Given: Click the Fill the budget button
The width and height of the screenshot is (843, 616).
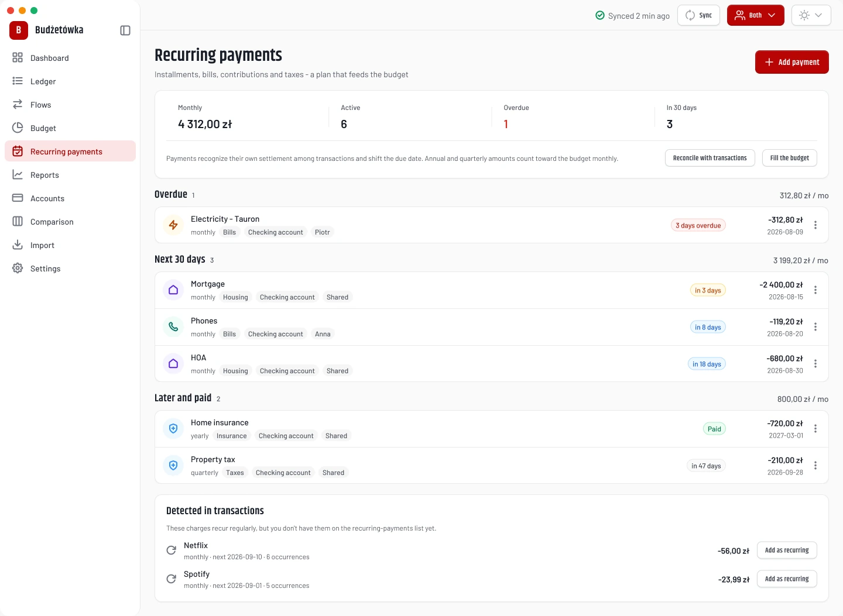Looking at the screenshot, I should point(790,158).
